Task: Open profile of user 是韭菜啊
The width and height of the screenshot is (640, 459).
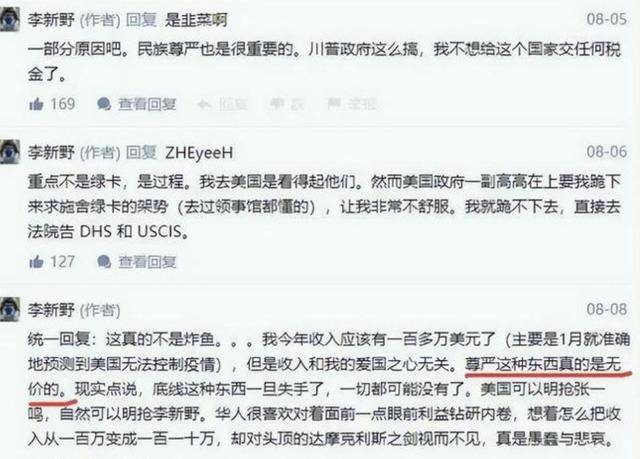Action: [x=196, y=20]
